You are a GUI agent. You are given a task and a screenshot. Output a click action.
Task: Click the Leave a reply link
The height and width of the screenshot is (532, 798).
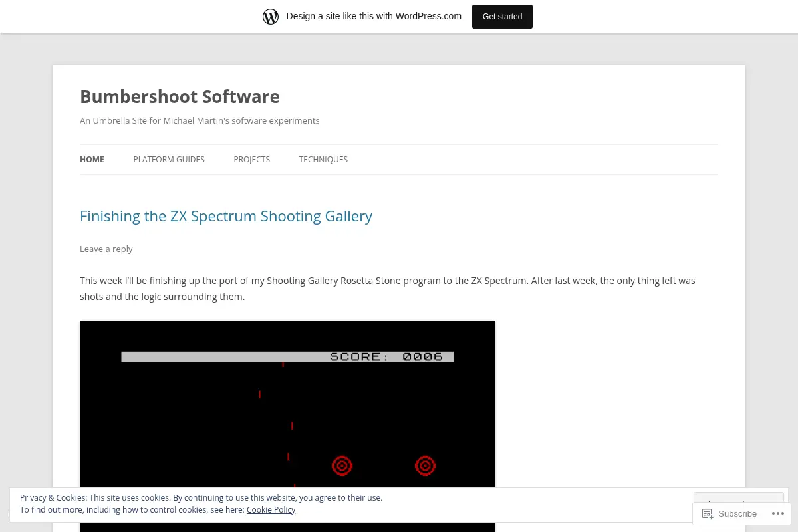coord(106,249)
